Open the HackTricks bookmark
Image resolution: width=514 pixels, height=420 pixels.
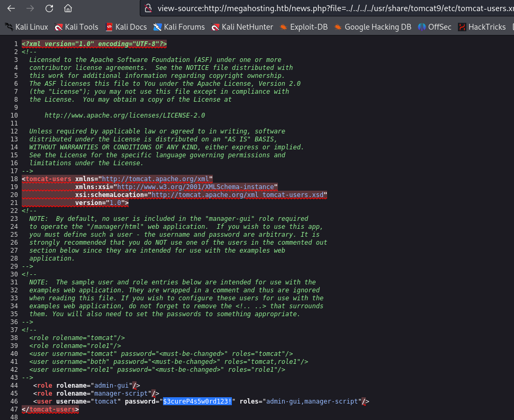click(x=482, y=27)
